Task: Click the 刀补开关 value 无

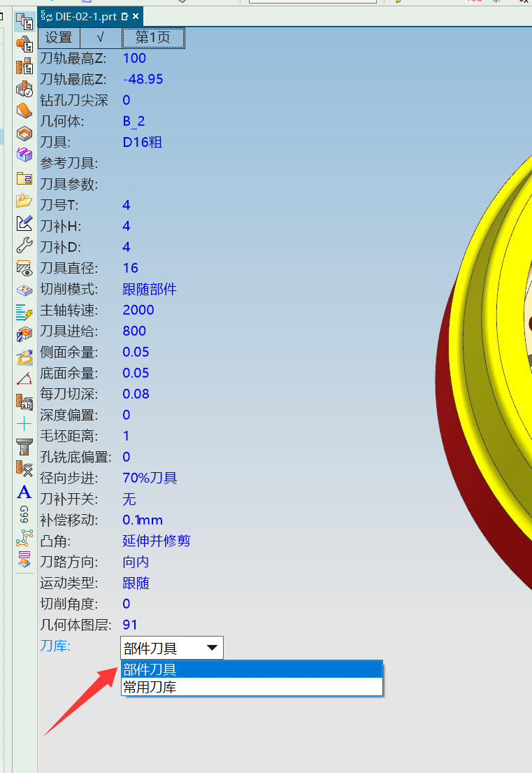Action: (129, 499)
